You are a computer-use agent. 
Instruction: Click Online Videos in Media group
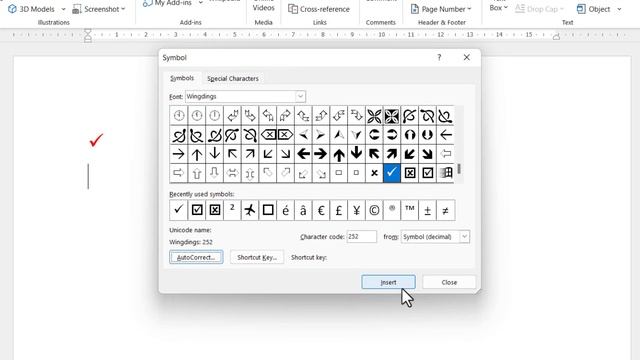[x=263, y=6]
